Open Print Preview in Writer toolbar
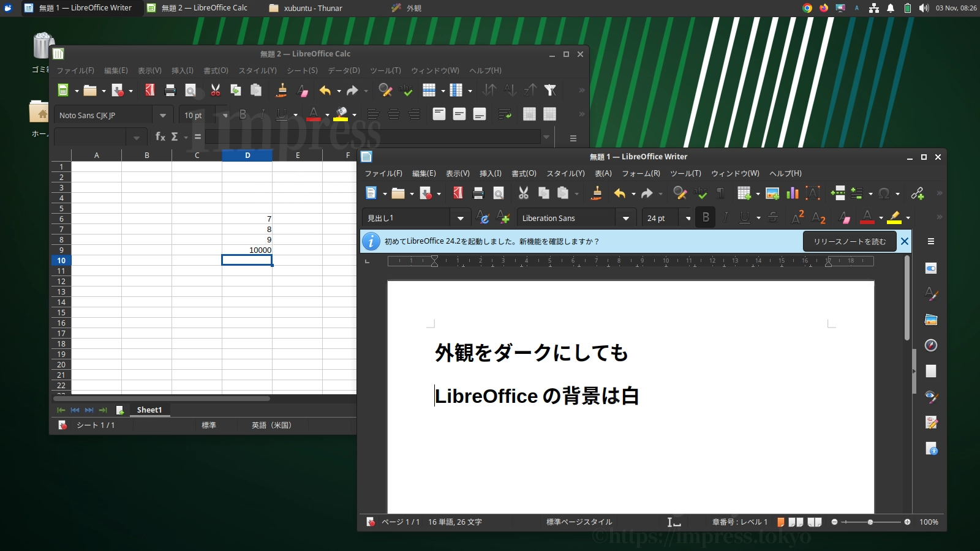980x551 pixels. (x=499, y=193)
